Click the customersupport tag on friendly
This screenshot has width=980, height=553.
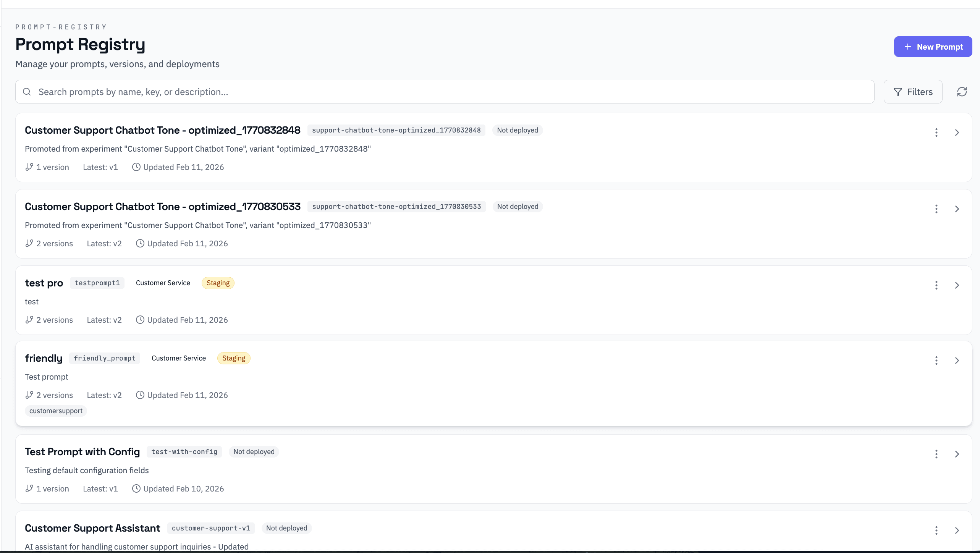point(56,411)
